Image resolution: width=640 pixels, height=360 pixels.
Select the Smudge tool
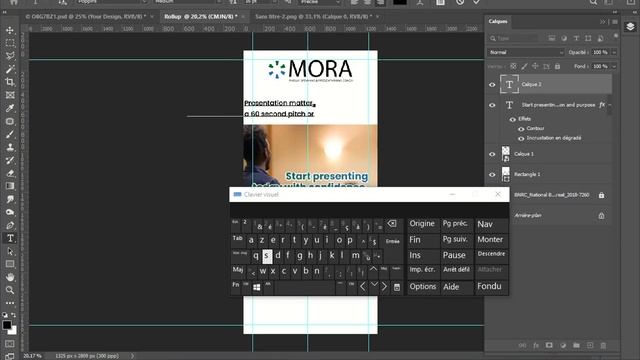click(x=10, y=199)
